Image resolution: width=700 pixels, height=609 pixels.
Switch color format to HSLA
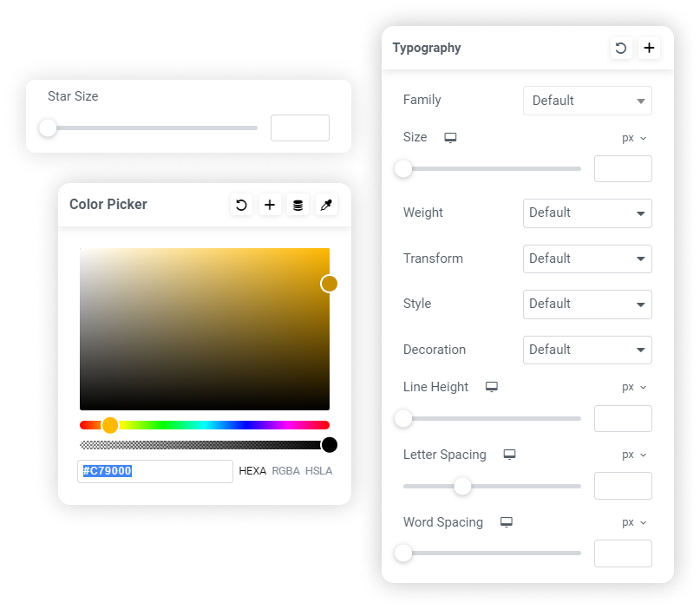coord(318,471)
